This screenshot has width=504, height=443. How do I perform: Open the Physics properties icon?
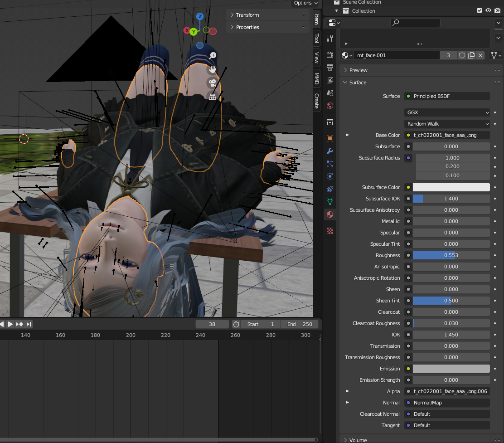[x=330, y=176]
